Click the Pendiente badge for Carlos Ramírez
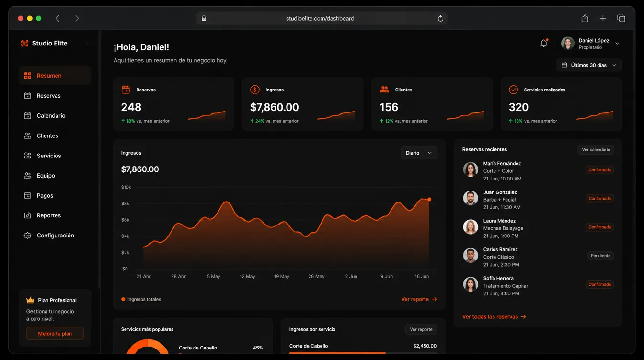Image resolution: width=644 pixels, height=360 pixels. pos(600,256)
